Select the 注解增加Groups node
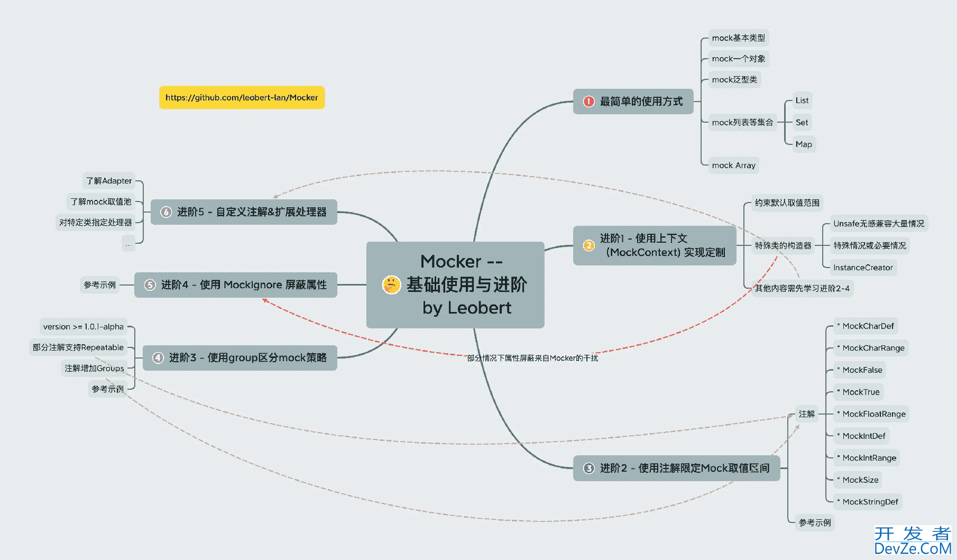The height and width of the screenshot is (560, 957). click(x=94, y=368)
